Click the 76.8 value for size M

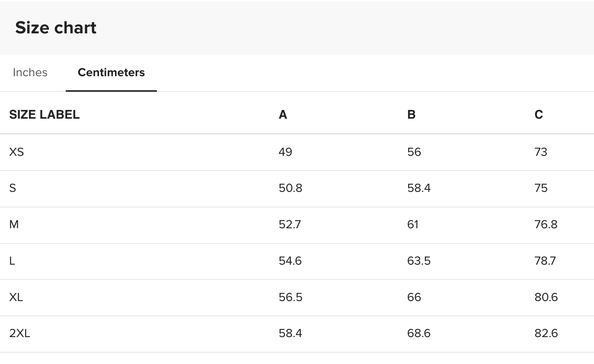[546, 224]
